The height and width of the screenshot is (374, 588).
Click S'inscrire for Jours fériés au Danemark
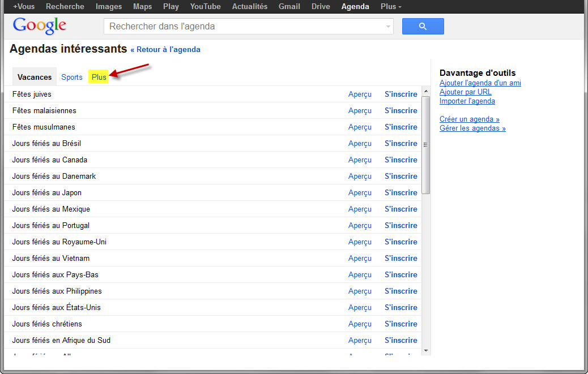point(401,177)
